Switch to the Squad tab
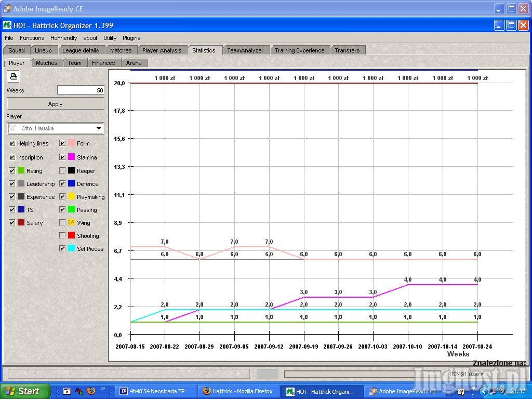 coord(17,50)
